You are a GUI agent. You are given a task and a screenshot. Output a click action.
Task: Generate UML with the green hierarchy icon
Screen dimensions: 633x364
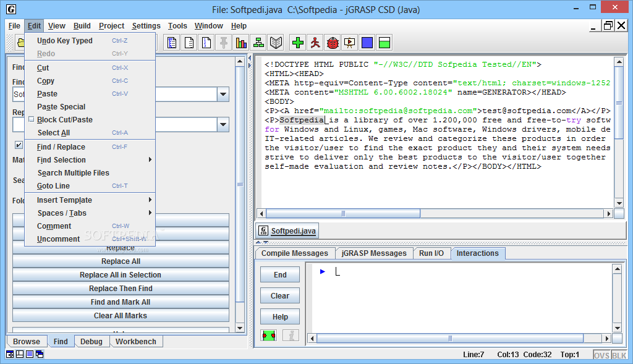click(258, 43)
